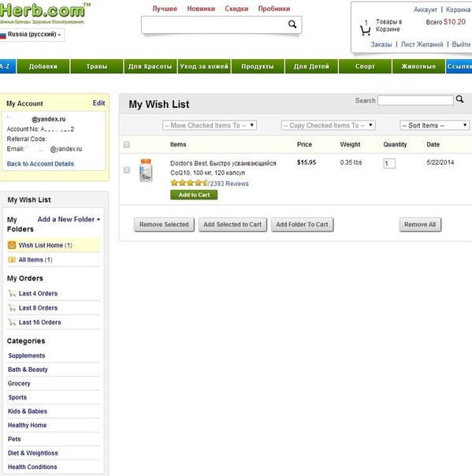
Task: Click the main search magnifier icon
Action: 292,24
